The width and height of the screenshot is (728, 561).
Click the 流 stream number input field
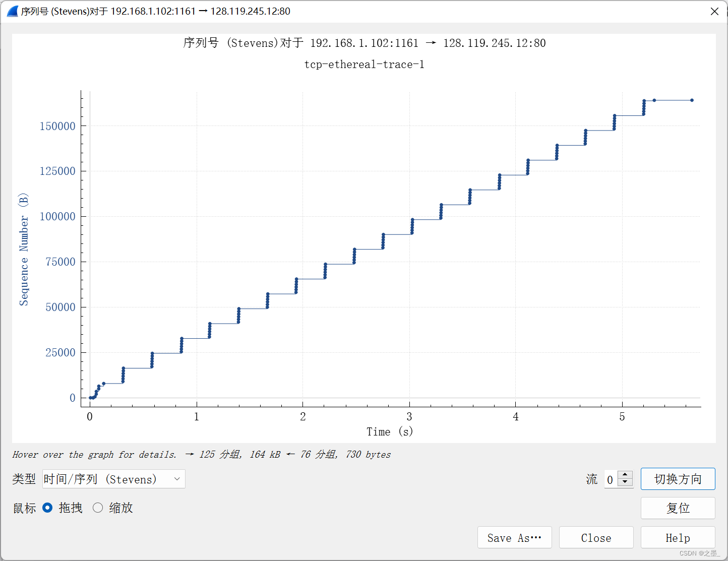click(611, 479)
